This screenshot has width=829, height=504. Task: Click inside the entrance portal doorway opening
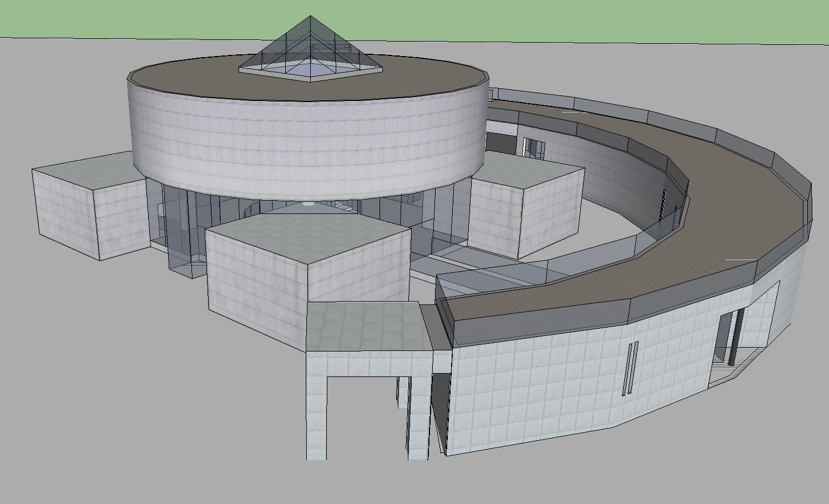[x=361, y=416]
